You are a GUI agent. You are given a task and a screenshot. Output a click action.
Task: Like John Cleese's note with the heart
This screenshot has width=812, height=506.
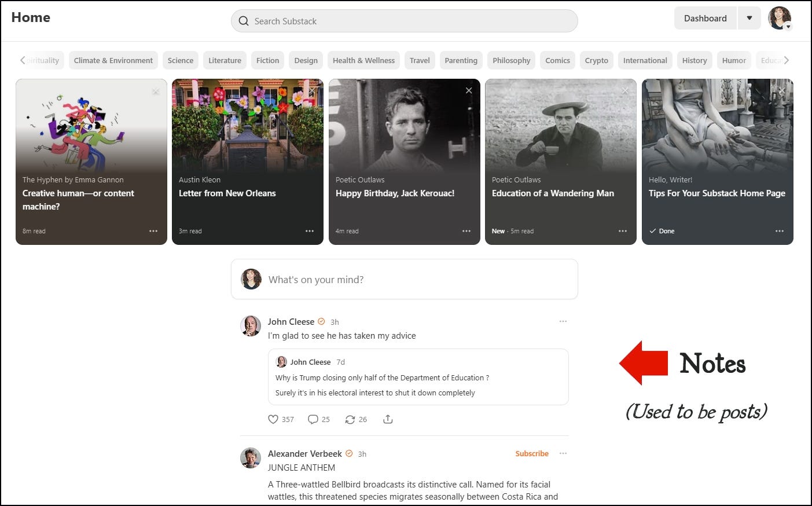pyautogui.click(x=273, y=419)
